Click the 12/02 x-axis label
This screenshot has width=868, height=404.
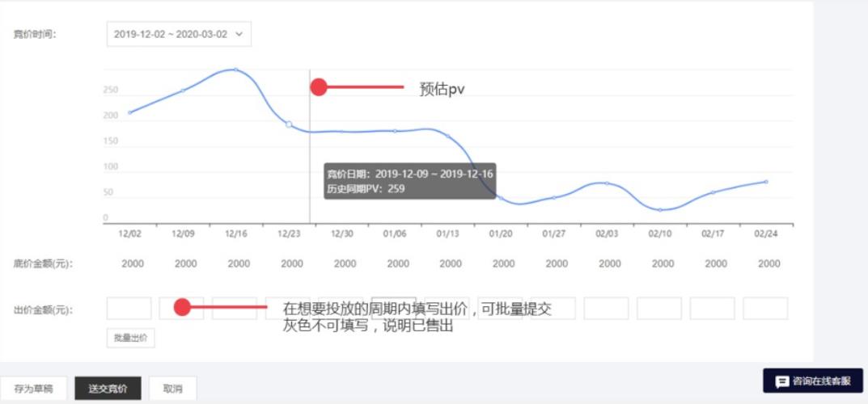pyautogui.click(x=130, y=234)
